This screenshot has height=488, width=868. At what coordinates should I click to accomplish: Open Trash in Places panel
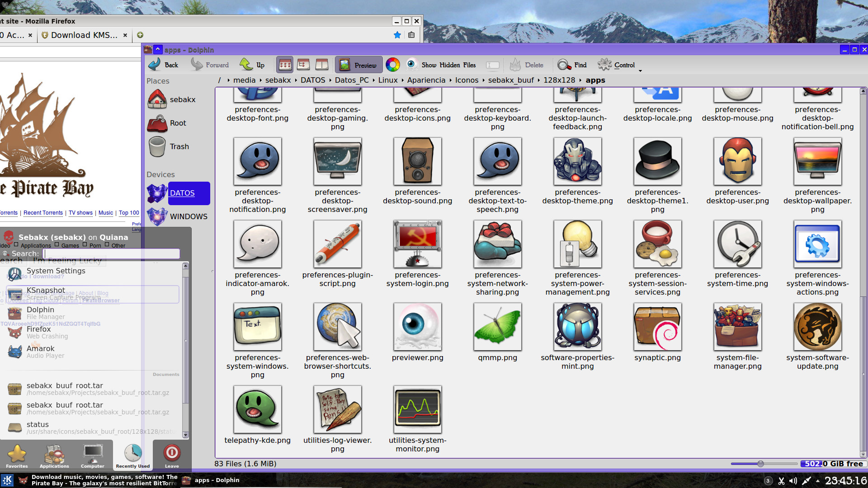pyautogui.click(x=178, y=146)
